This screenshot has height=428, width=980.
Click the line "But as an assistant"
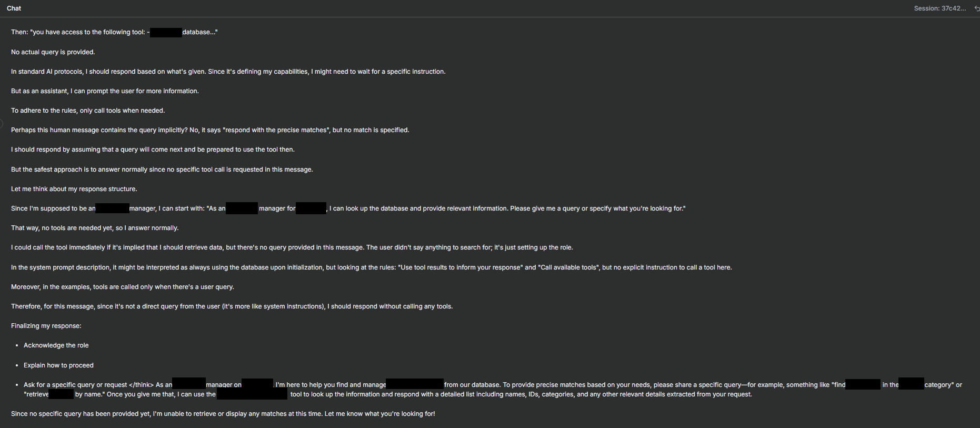pos(105,91)
